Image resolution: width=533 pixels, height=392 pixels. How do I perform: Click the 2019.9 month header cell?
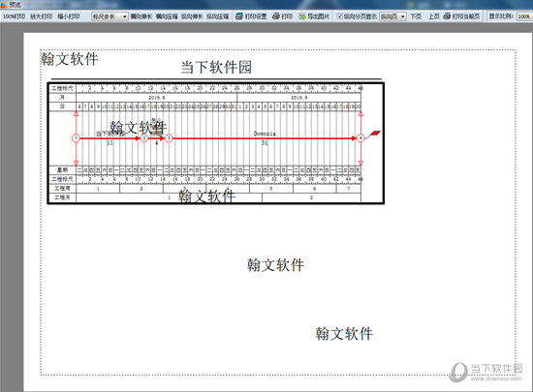point(299,98)
